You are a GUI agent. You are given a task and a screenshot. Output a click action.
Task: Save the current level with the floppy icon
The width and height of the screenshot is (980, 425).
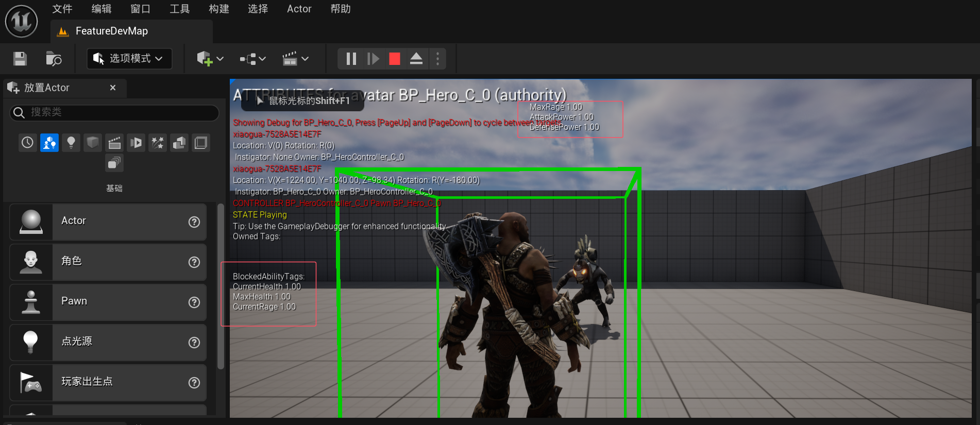click(20, 59)
